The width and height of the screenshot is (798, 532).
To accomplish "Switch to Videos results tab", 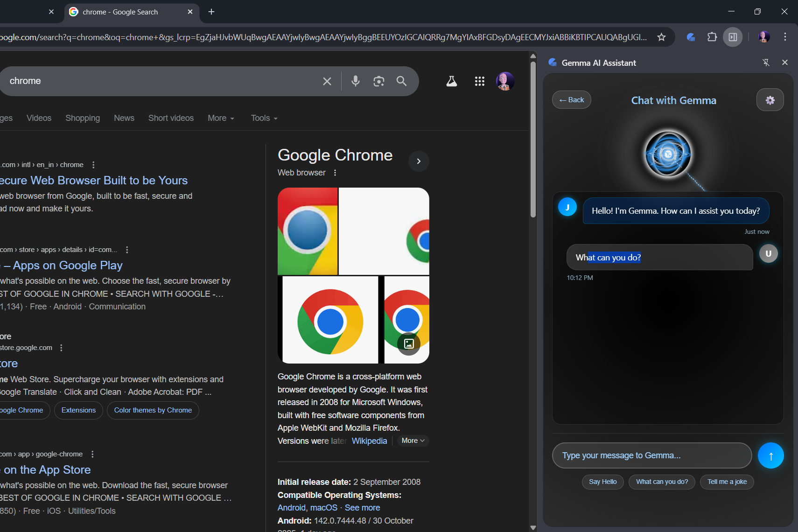I will [39, 118].
